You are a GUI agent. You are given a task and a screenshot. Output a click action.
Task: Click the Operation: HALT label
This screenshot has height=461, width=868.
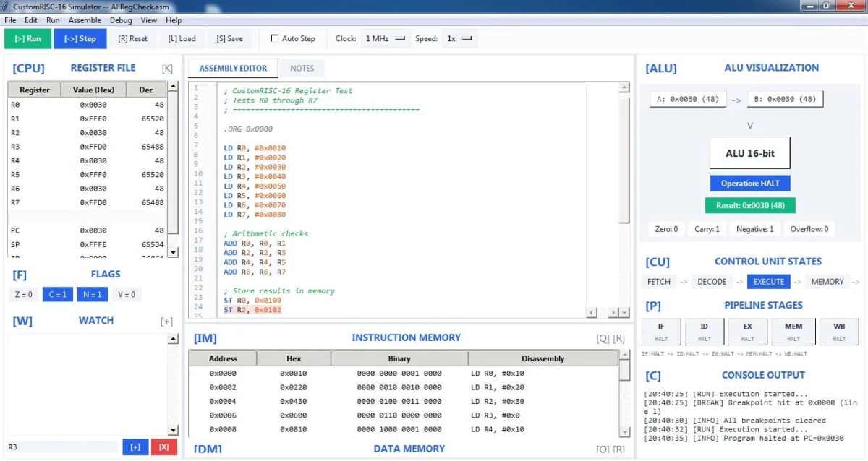[x=750, y=184]
